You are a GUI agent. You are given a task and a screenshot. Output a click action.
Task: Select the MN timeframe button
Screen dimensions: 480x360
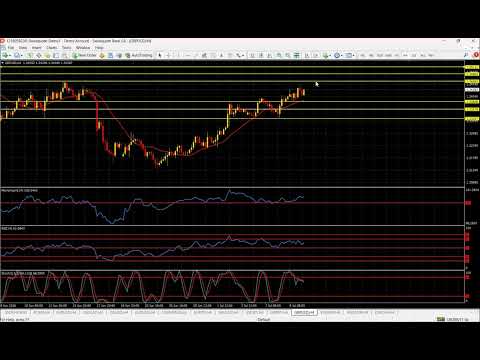431,55
